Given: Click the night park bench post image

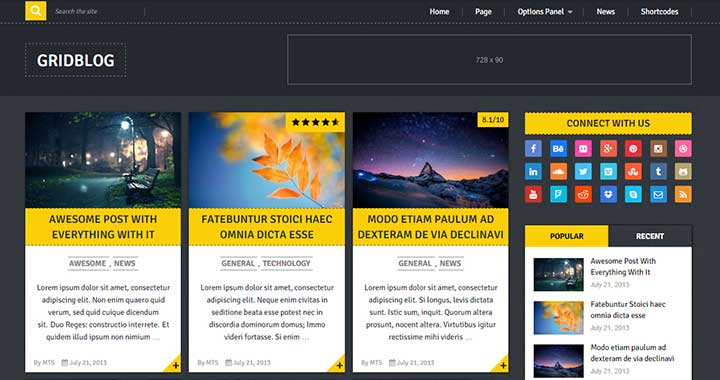Looking at the screenshot, I should (x=103, y=160).
